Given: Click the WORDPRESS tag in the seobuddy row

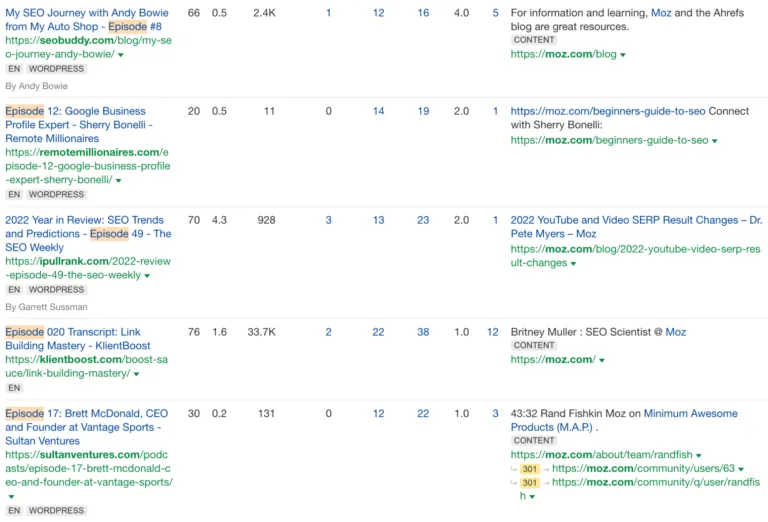Looking at the screenshot, I should coord(56,69).
